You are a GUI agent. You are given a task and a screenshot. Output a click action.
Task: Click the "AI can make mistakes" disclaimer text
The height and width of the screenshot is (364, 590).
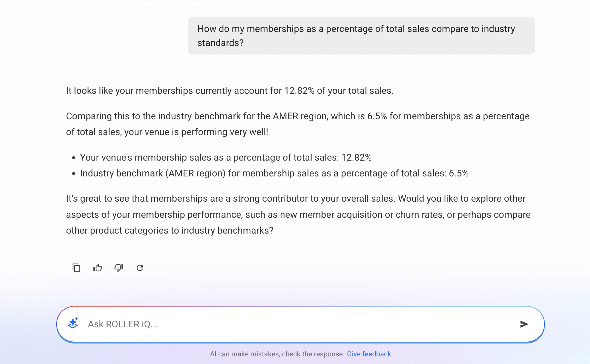(x=277, y=354)
